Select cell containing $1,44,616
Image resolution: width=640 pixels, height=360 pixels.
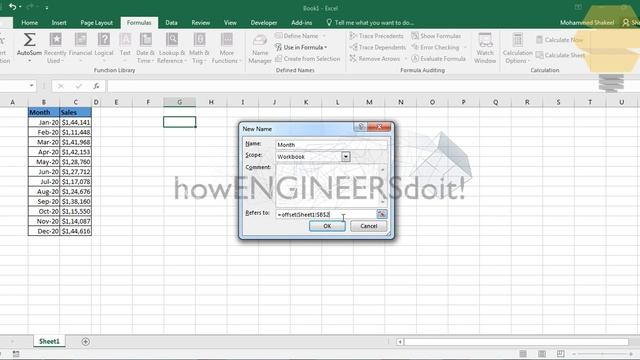pyautogui.click(x=76, y=231)
